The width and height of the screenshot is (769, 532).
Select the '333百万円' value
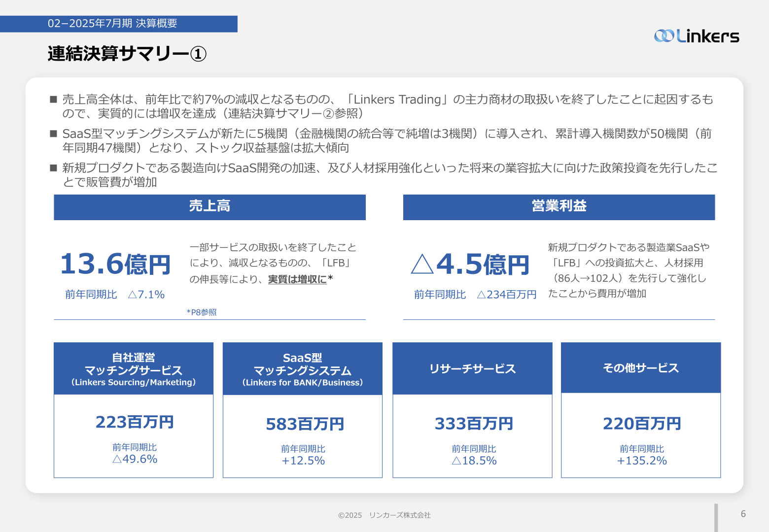click(x=474, y=424)
